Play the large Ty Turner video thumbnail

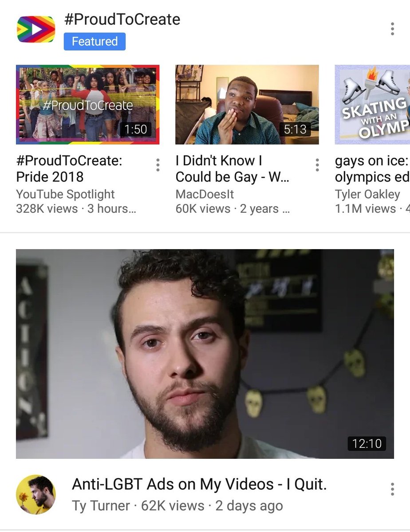pos(205,354)
